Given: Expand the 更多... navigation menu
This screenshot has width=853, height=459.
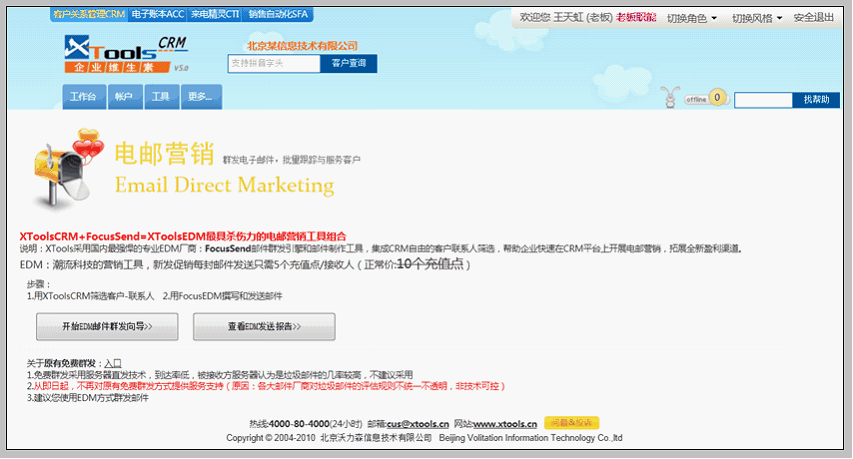Looking at the screenshot, I should pos(199,97).
